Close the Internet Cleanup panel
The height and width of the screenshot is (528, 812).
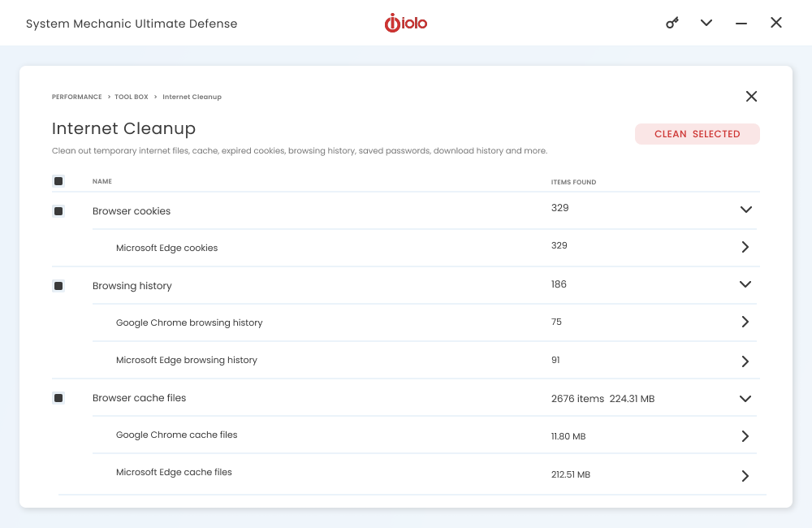click(751, 97)
